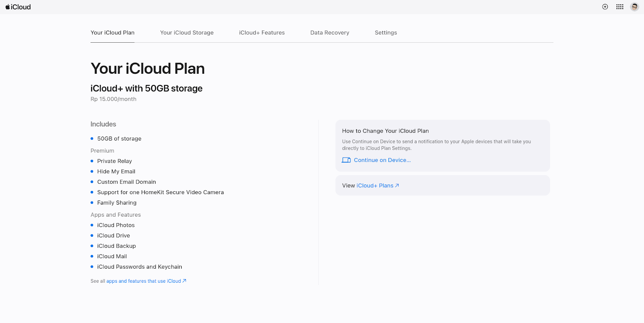Click the Use Continue on Device description text
The image size is (644, 323).
click(x=436, y=145)
